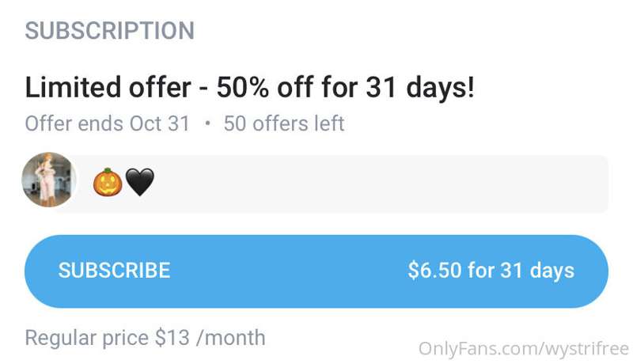Viewport: 633px width, 364px height.
Task: Select the "$6.50 for 31 days" price label
Action: coord(491,271)
